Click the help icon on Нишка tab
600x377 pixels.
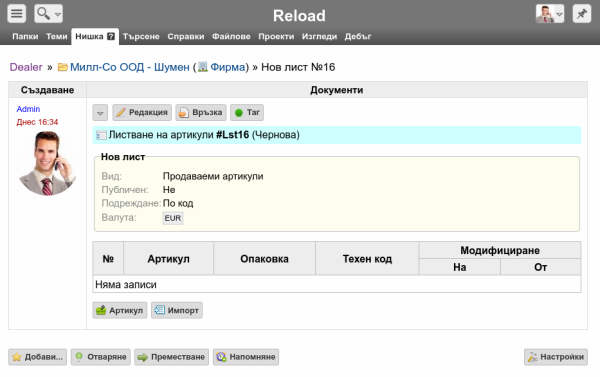(111, 36)
